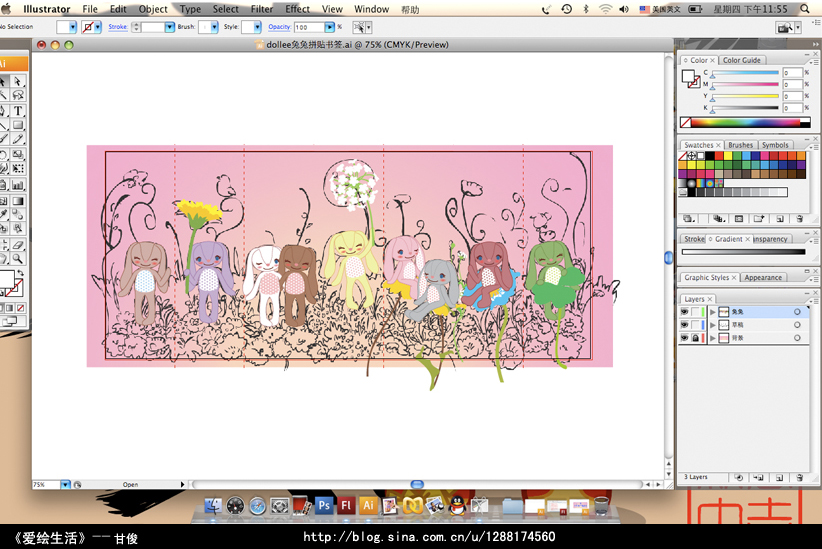The width and height of the screenshot is (822, 549).
Task: Open the Filter menu
Action: pyautogui.click(x=262, y=9)
